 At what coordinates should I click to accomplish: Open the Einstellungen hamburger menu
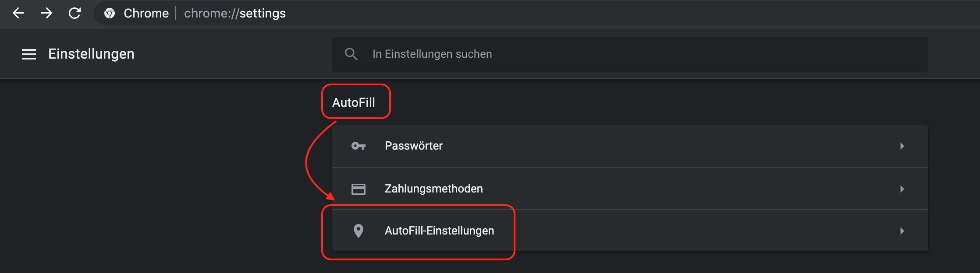tap(29, 54)
